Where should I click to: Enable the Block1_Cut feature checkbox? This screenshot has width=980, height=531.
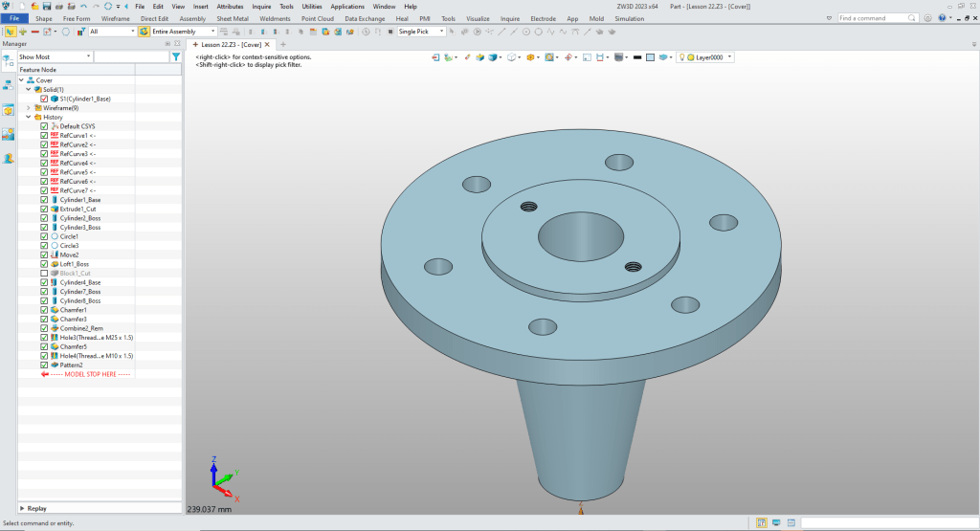44,274
